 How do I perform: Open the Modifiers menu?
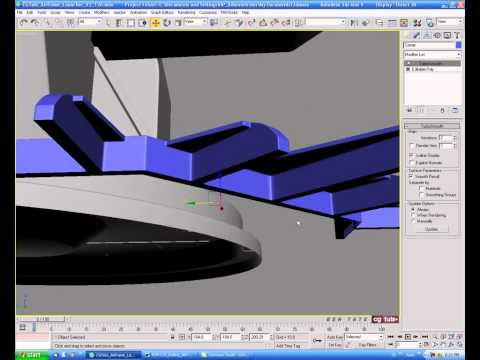(x=102, y=12)
